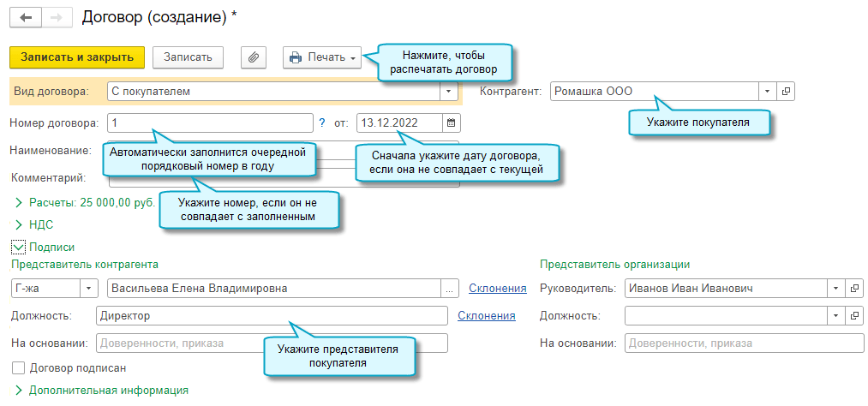
Task: Open the calendar picker for contract date
Action: [452, 122]
